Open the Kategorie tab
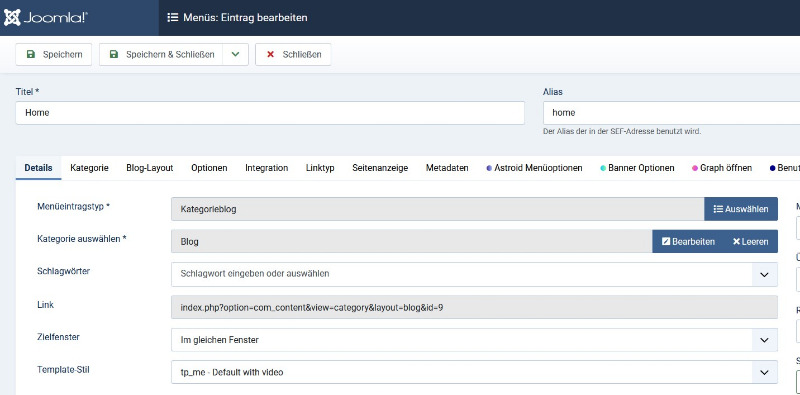This screenshot has width=800, height=395. [x=89, y=168]
